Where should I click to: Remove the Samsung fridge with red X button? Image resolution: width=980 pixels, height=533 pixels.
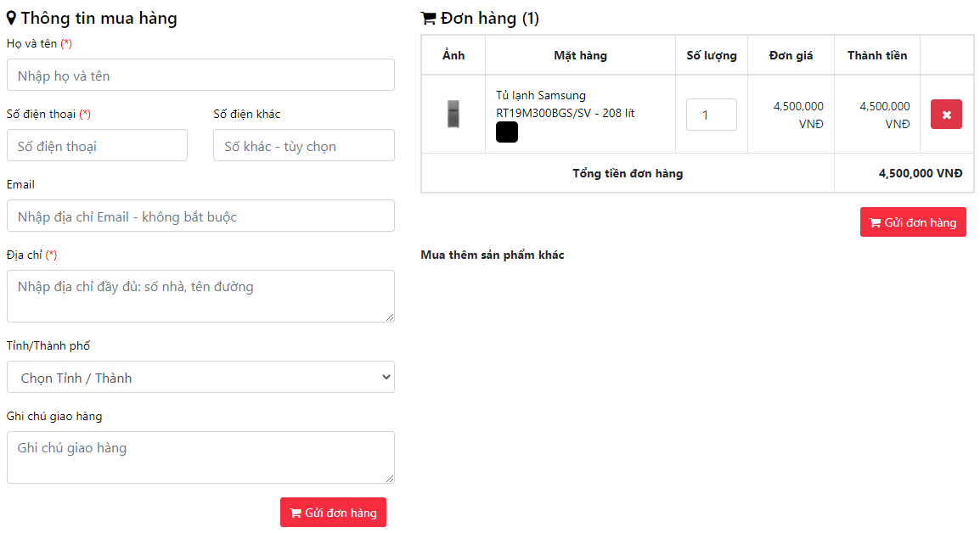click(946, 115)
